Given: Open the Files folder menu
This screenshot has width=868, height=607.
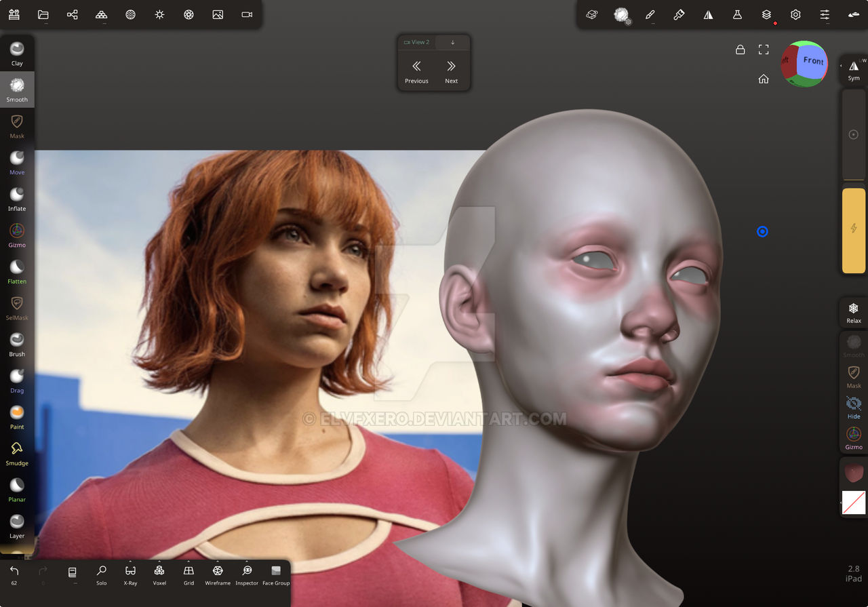Looking at the screenshot, I should pyautogui.click(x=43, y=14).
